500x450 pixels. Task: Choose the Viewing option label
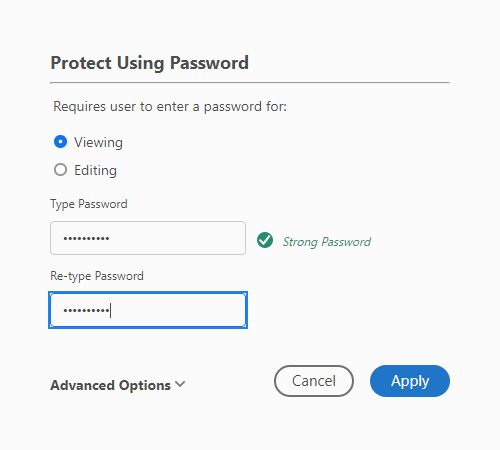tap(98, 142)
